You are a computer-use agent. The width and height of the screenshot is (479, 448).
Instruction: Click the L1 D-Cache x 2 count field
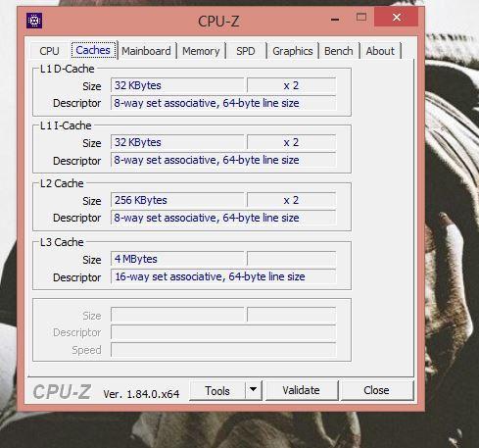[x=291, y=85]
